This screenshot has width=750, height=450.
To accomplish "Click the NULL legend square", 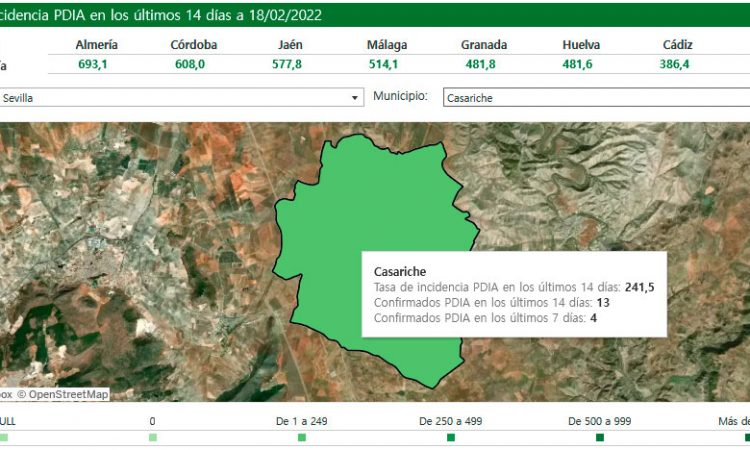I will click(4, 437).
